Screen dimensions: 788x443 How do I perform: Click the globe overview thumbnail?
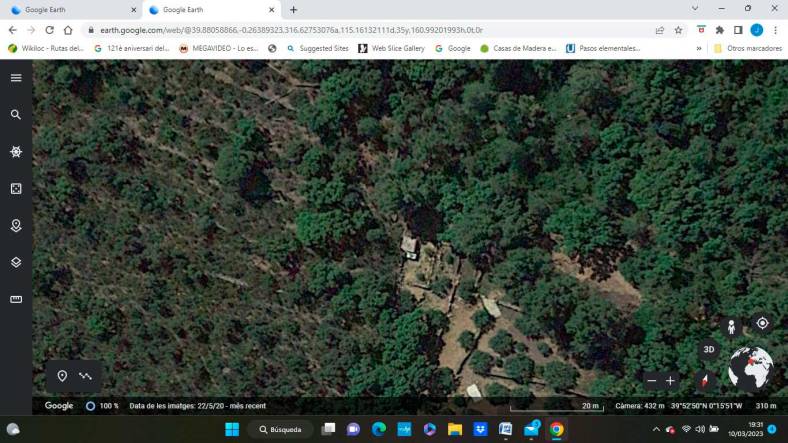[x=751, y=368]
